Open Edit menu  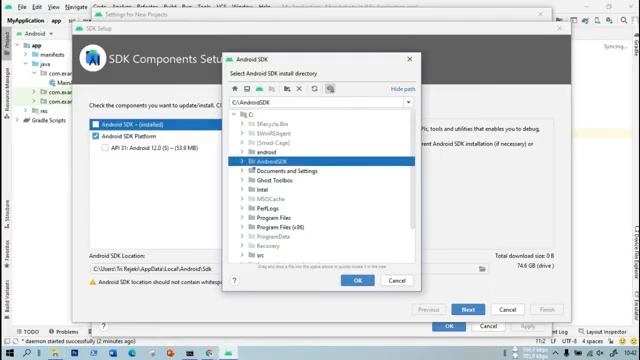coord(37,7)
